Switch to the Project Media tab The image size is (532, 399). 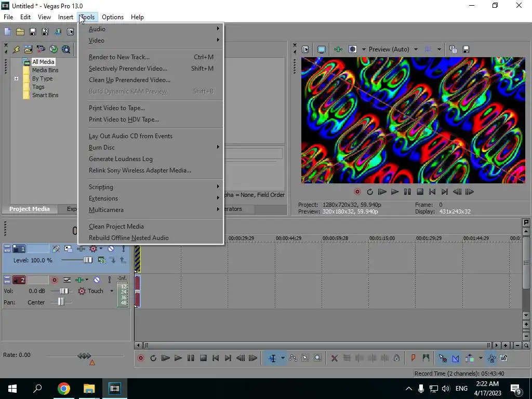tap(30, 209)
